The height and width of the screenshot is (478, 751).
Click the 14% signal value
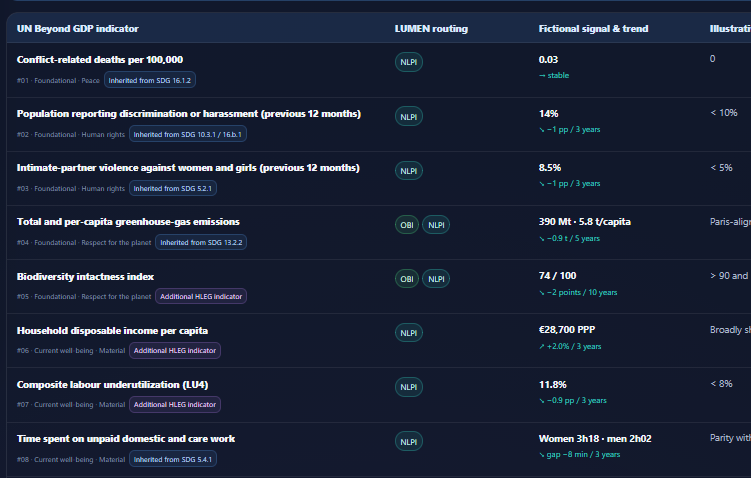[x=548, y=114]
